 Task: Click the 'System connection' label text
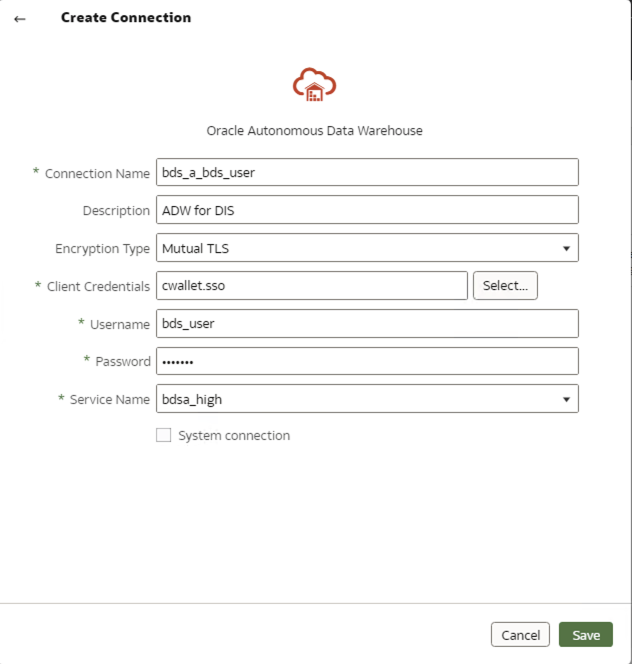234,435
